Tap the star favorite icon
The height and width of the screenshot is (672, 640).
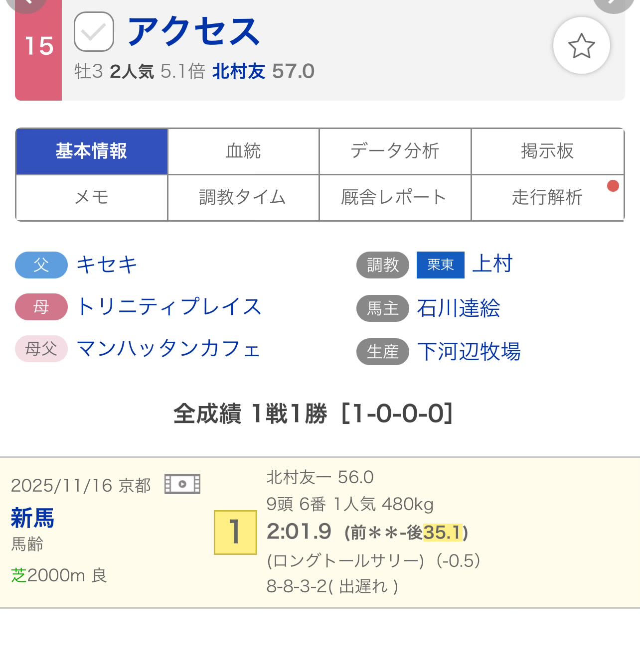click(x=581, y=46)
